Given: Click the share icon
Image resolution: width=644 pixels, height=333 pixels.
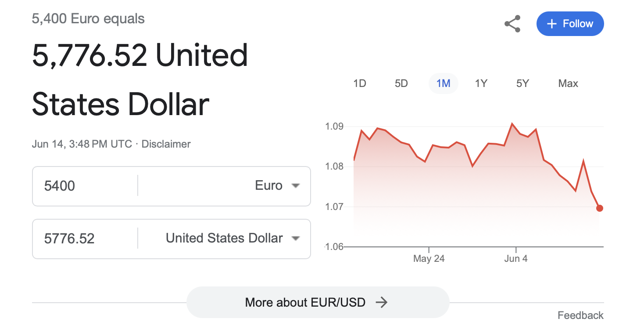Looking at the screenshot, I should [x=512, y=24].
